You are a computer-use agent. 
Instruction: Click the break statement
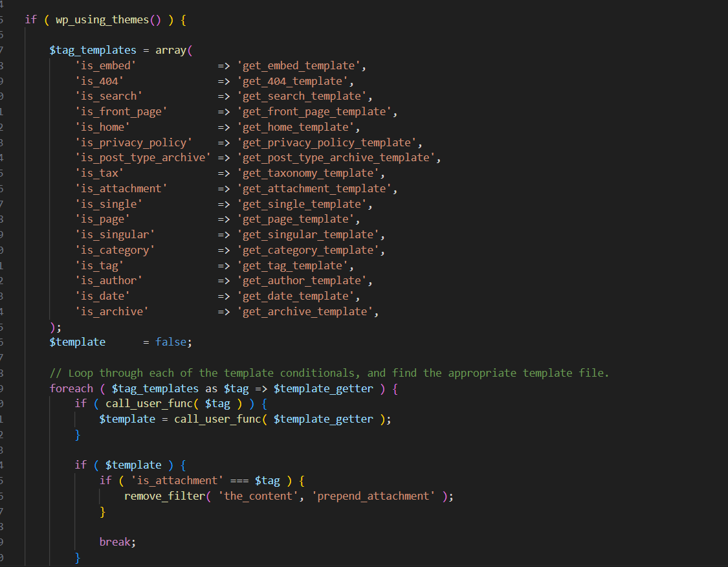pyautogui.click(x=115, y=542)
